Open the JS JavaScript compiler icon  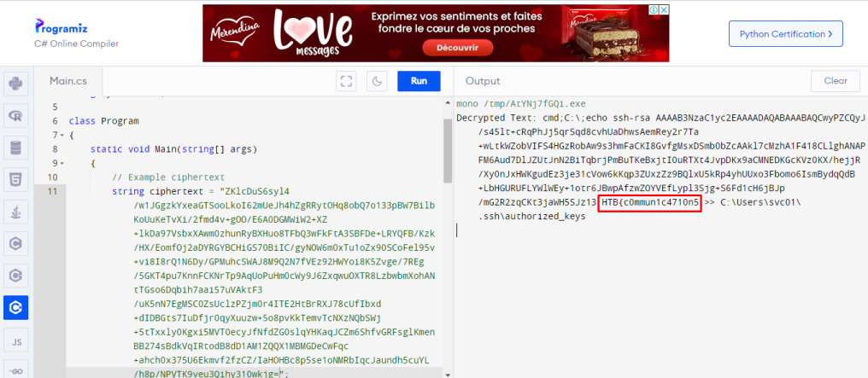(15, 341)
